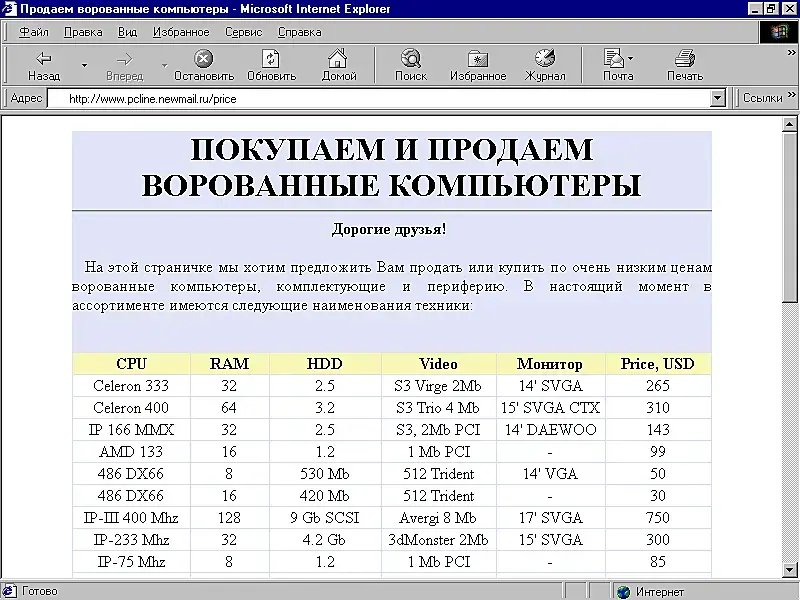Click the 14' VGA cell
800x600 pixels.
click(x=550, y=473)
